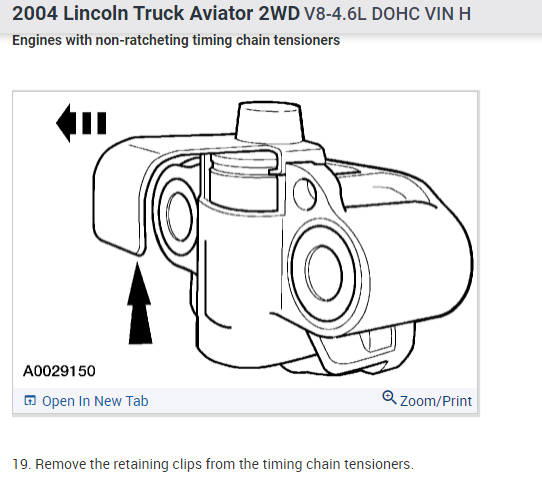Screen dimensions: 542x497
Task: Click figure label A0029150
Action: 59,371
